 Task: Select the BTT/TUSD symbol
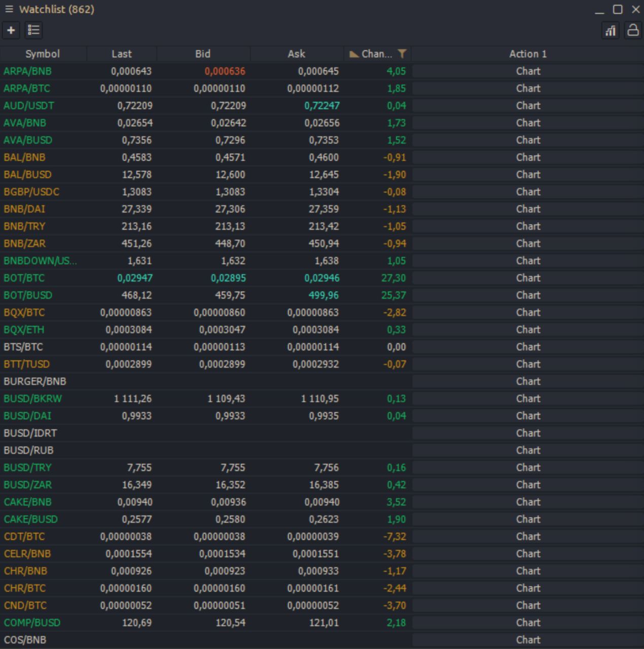pyautogui.click(x=27, y=364)
